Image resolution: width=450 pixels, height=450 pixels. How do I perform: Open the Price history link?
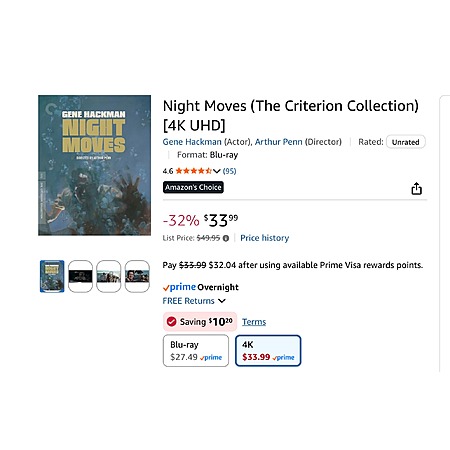click(265, 238)
